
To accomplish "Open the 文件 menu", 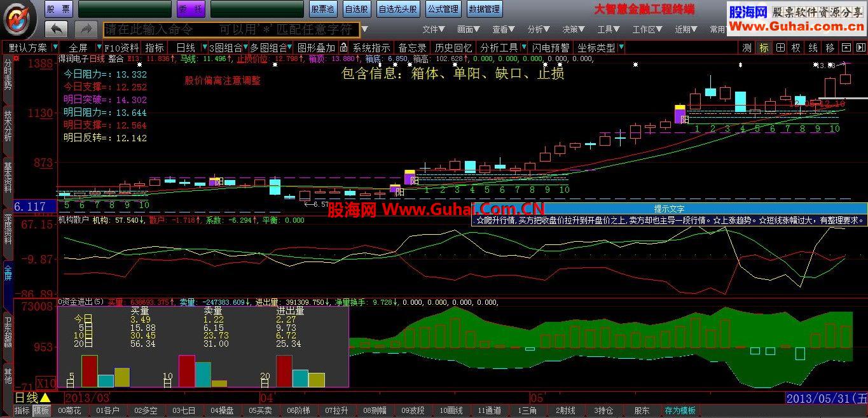I will [x=433, y=29].
